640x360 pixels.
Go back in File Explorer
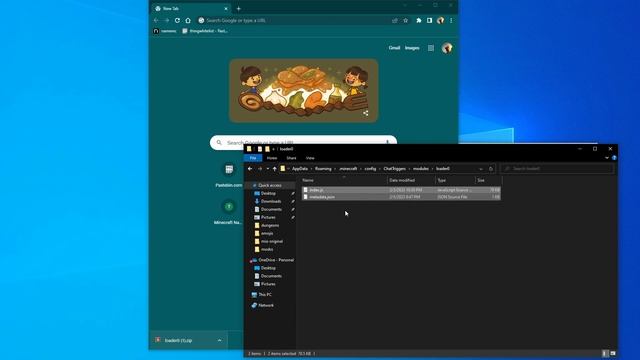(250, 169)
